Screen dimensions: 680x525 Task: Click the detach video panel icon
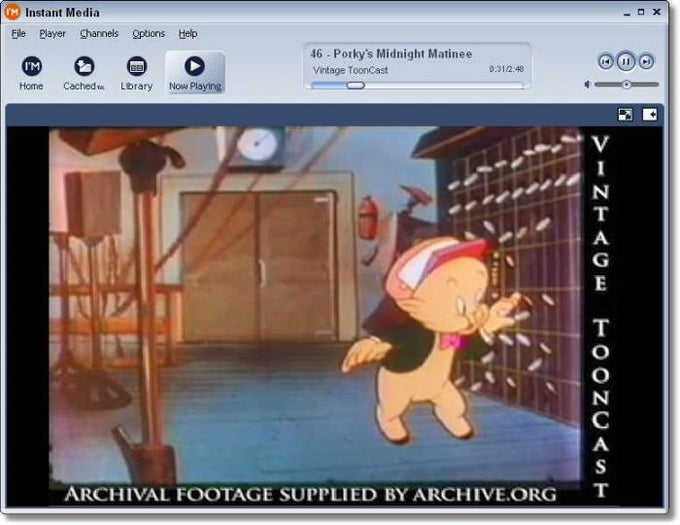pos(649,114)
